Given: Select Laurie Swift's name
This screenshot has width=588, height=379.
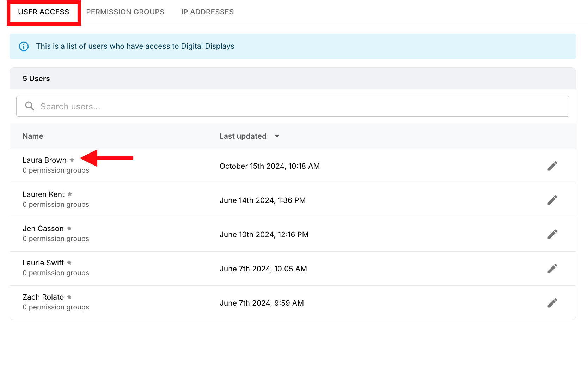Looking at the screenshot, I should click(x=43, y=263).
